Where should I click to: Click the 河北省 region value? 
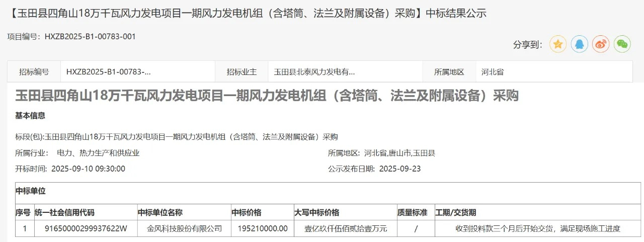click(x=493, y=72)
